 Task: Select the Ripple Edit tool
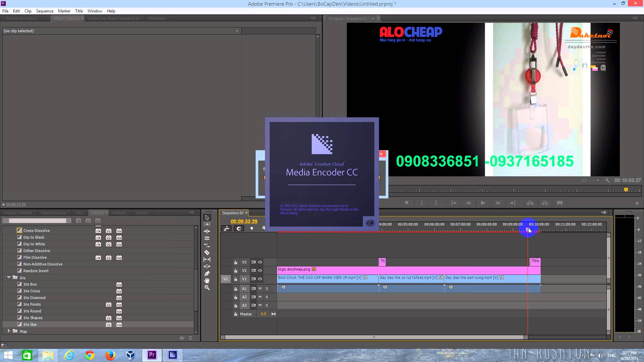coord(207,231)
